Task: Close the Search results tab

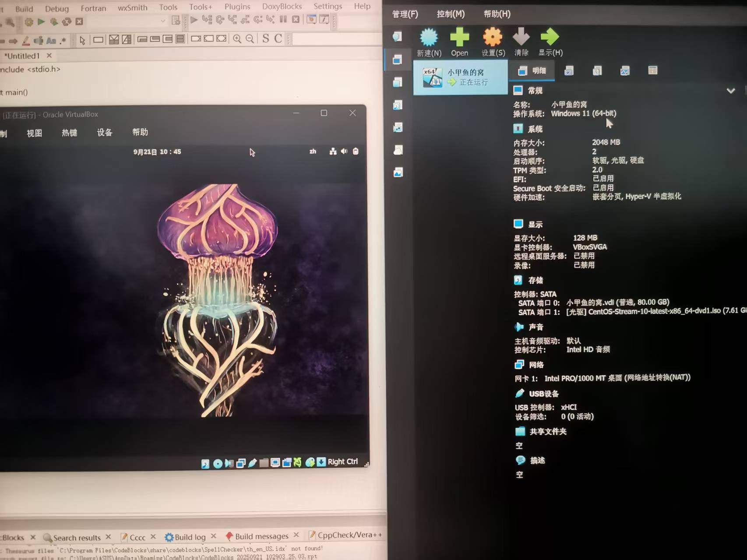Action: point(108,537)
